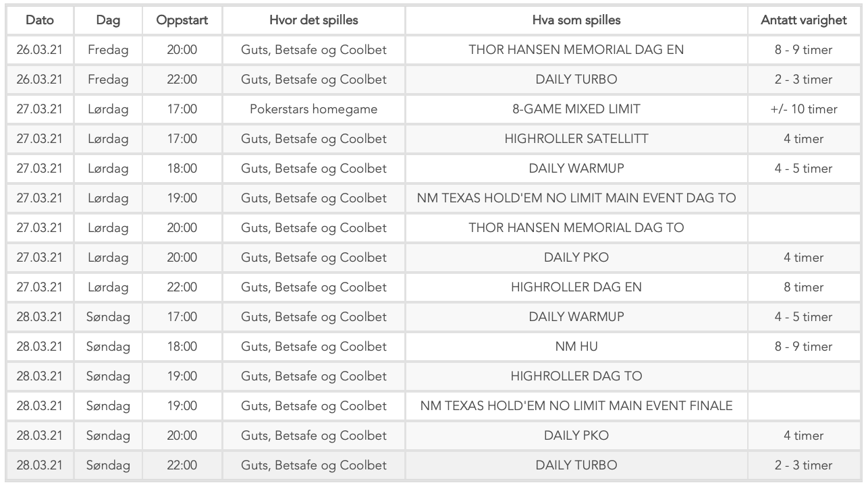The height and width of the screenshot is (487, 868).
Task: Select the HIGHROLLER DAG TO cell
Action: pyautogui.click(x=576, y=376)
